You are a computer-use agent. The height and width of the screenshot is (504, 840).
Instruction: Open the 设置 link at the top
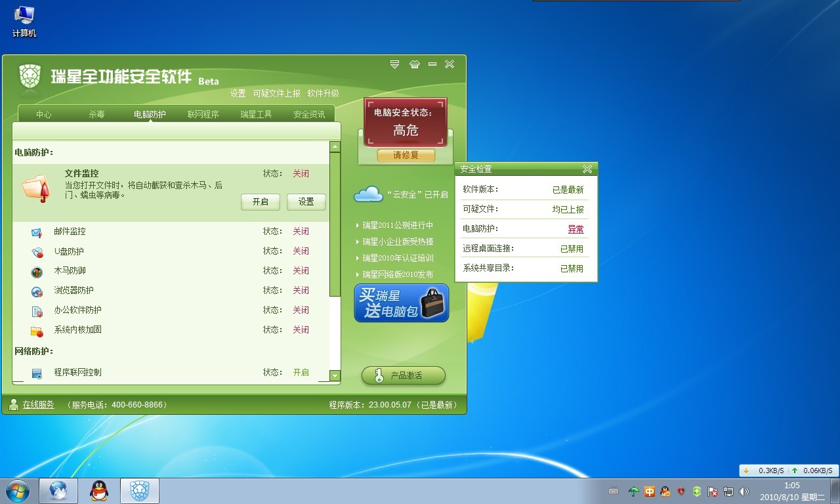click(x=238, y=94)
